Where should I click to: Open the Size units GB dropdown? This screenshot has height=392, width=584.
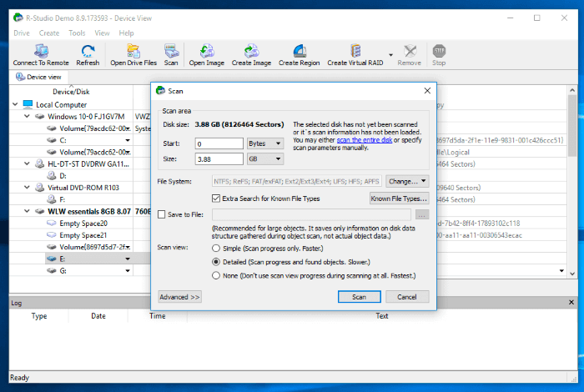(x=264, y=159)
